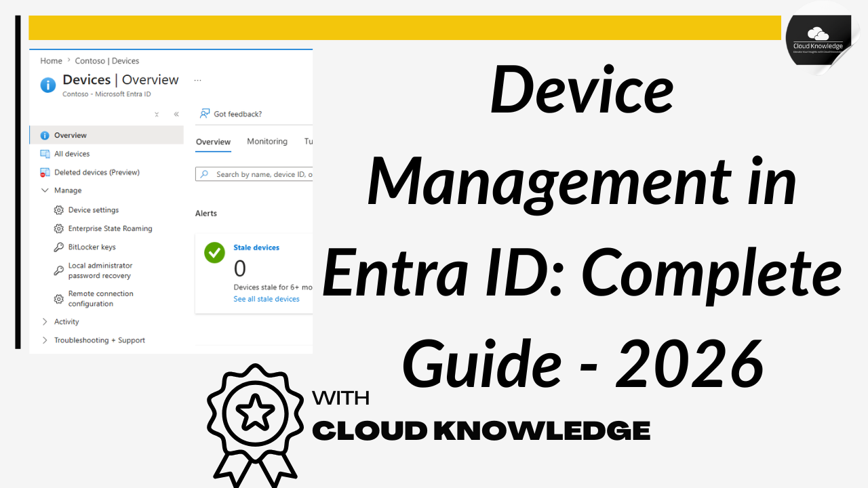Click the Enterprise State Roaming gear icon
Image resolution: width=868 pixels, height=488 pixels.
(59, 228)
